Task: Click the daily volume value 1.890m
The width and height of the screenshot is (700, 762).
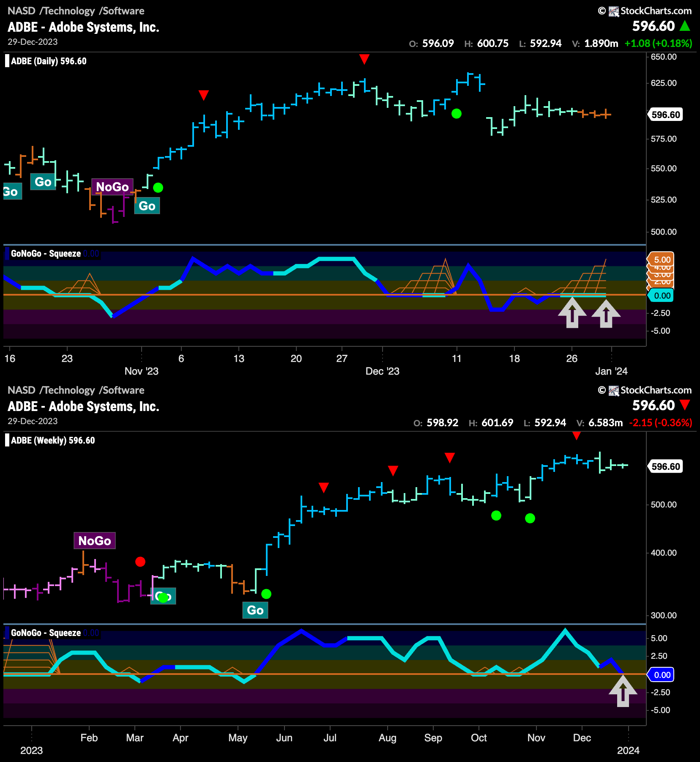Action: (601, 44)
